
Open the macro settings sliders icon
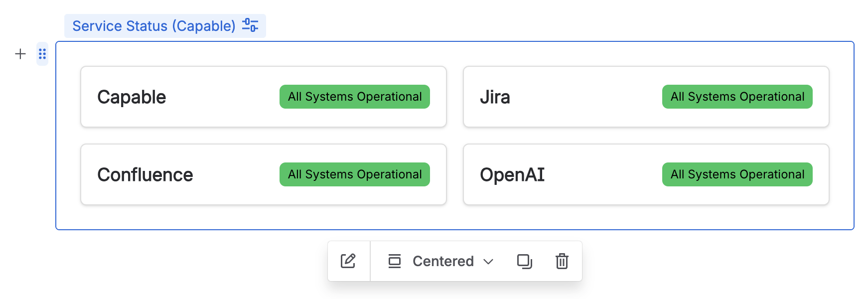[x=250, y=25]
